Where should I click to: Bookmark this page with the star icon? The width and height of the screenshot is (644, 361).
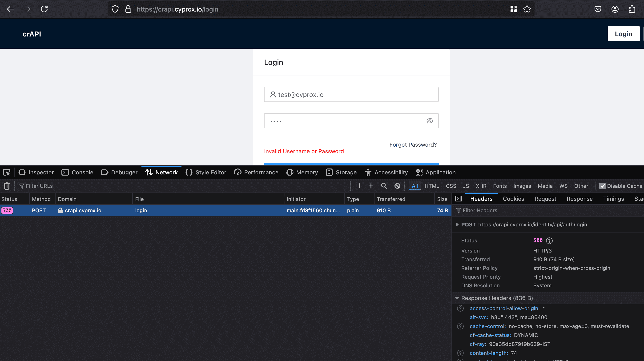coord(527,9)
